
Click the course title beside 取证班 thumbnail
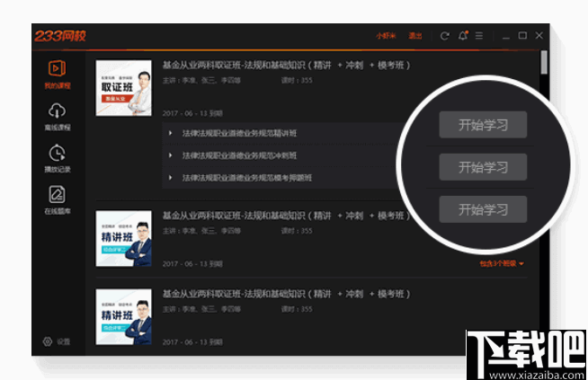pos(286,66)
